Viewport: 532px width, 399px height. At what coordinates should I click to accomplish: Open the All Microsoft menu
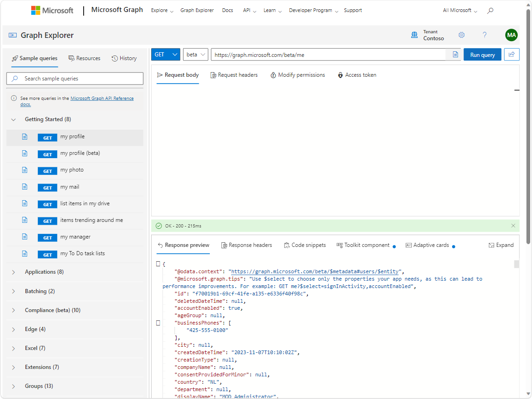460,11
